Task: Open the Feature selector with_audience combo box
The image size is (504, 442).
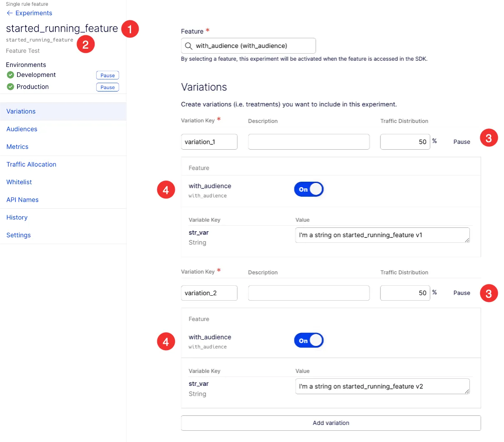Action: (x=248, y=46)
